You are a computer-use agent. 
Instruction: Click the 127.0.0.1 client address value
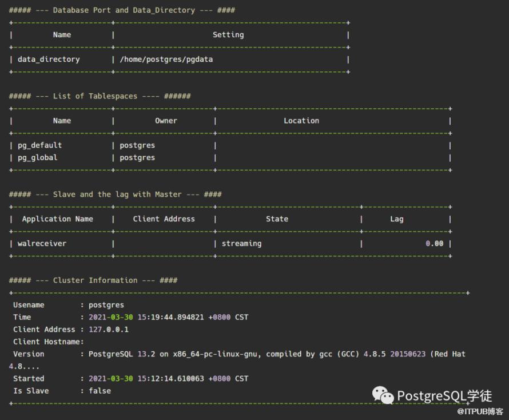coord(108,330)
